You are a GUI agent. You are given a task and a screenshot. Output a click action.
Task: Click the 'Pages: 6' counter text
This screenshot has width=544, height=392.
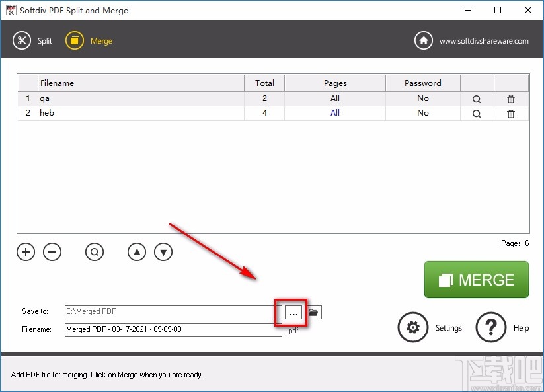[x=515, y=243]
